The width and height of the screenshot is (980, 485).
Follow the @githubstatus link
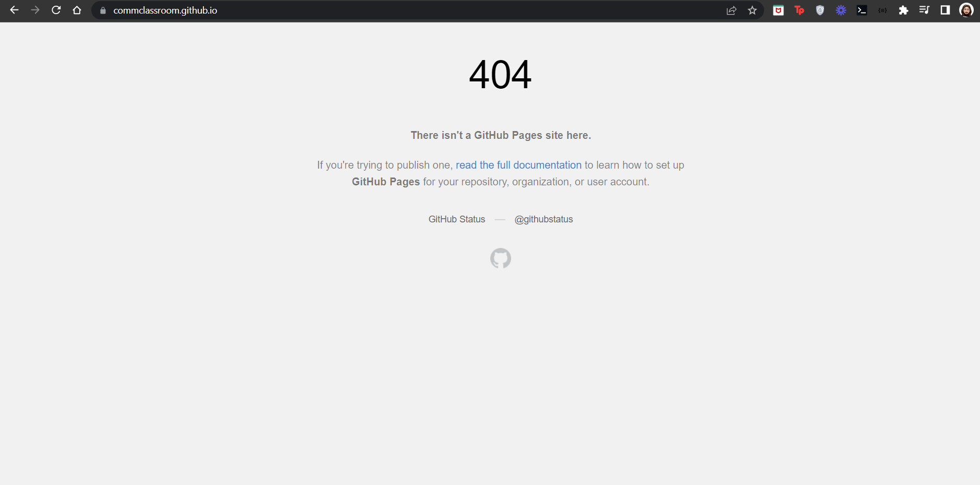[543, 219]
